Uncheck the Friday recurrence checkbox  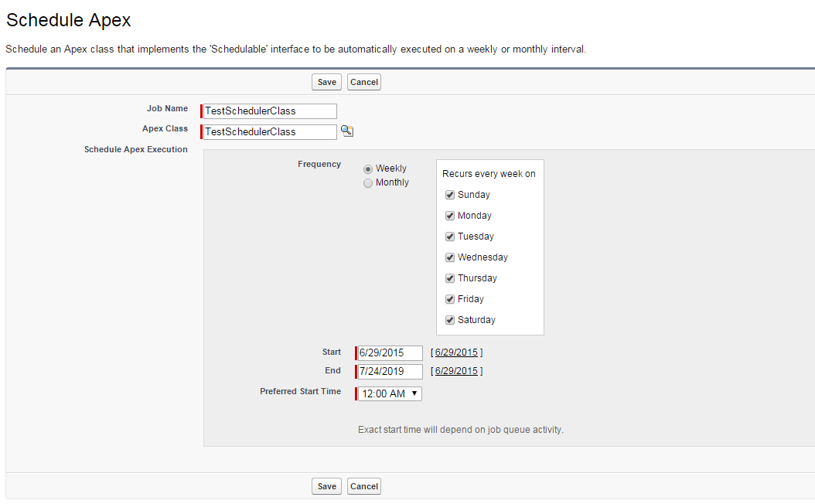tap(450, 299)
